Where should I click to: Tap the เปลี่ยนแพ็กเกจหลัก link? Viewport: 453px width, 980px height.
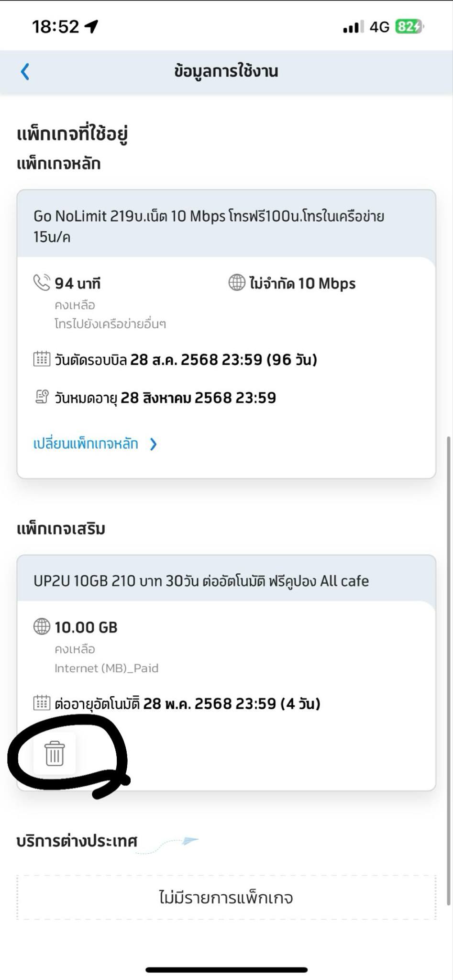coord(86,444)
